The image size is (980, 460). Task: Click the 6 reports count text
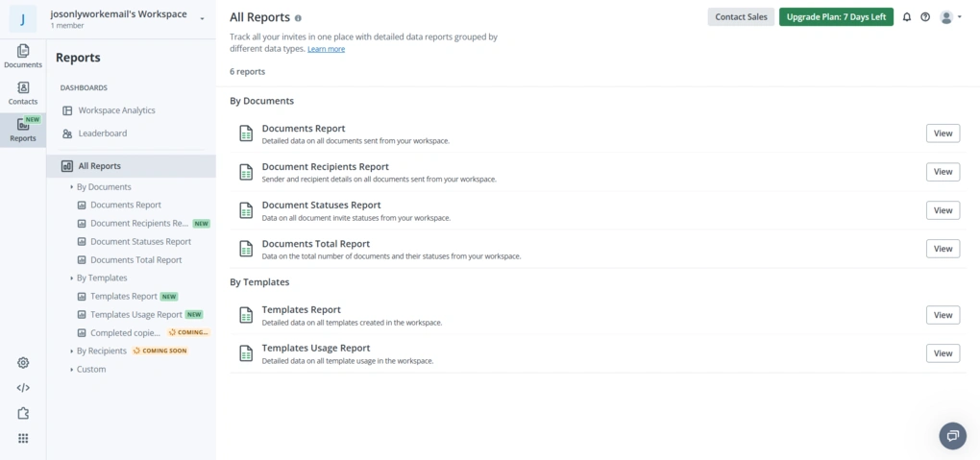pyautogui.click(x=248, y=72)
